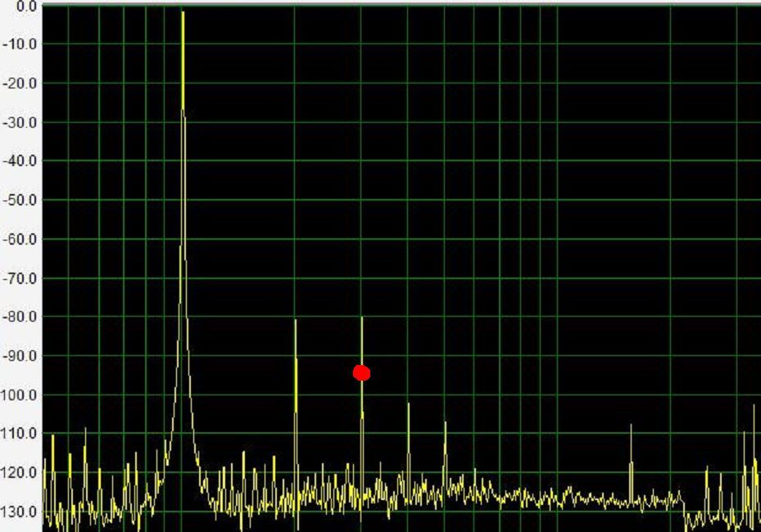
Task: Click the 0.0 label topping the dB axis
Action: coord(26,7)
